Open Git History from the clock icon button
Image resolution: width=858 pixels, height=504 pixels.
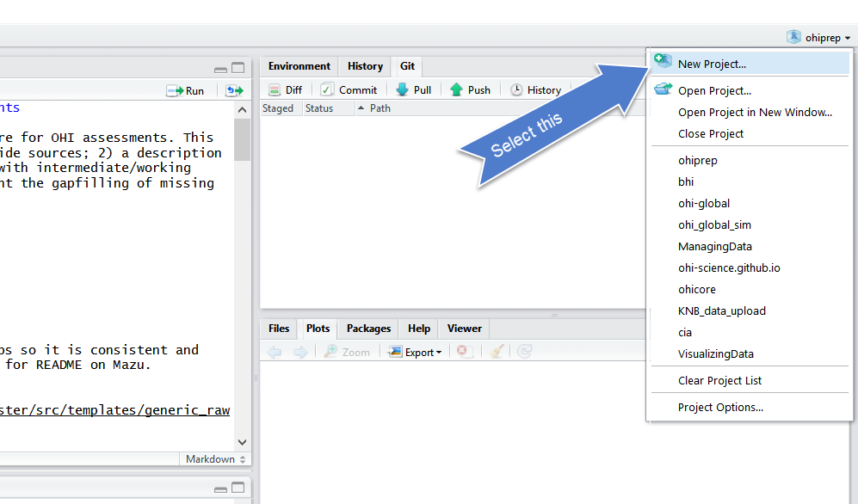[x=535, y=90]
